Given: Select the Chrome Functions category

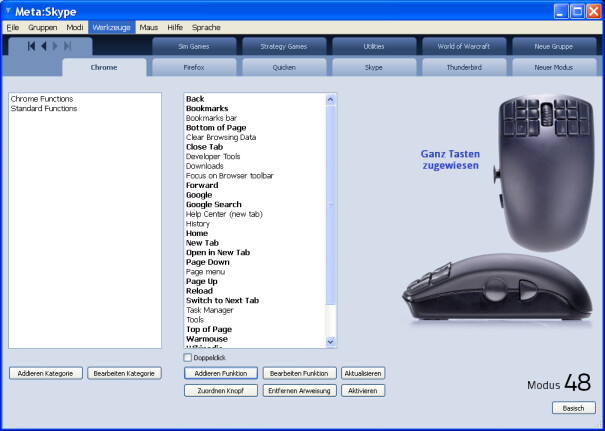Looking at the screenshot, I should [x=42, y=99].
